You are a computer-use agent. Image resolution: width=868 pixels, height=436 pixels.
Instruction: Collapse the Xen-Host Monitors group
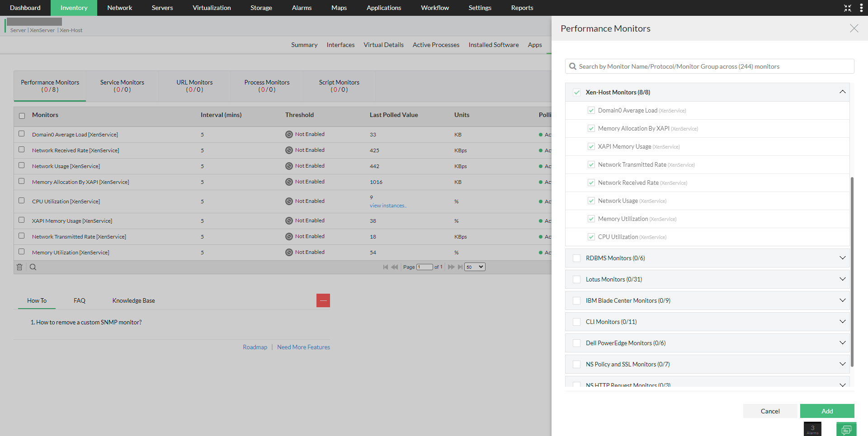point(842,91)
